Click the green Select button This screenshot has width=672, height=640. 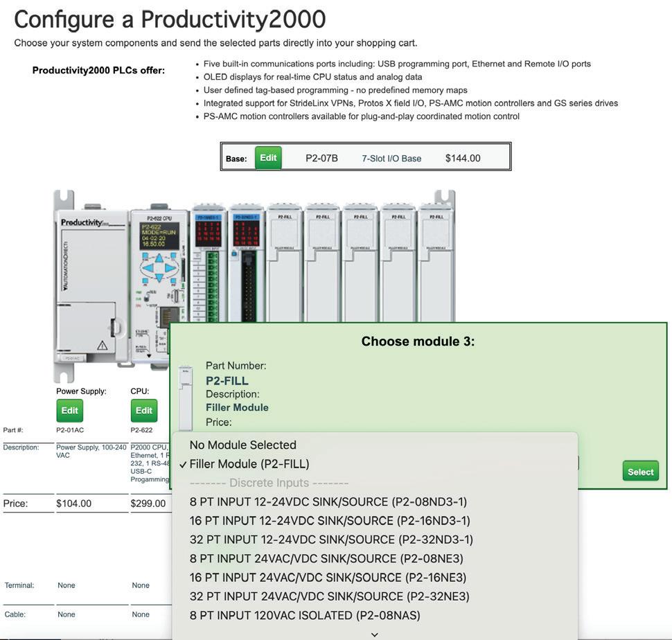pos(640,471)
